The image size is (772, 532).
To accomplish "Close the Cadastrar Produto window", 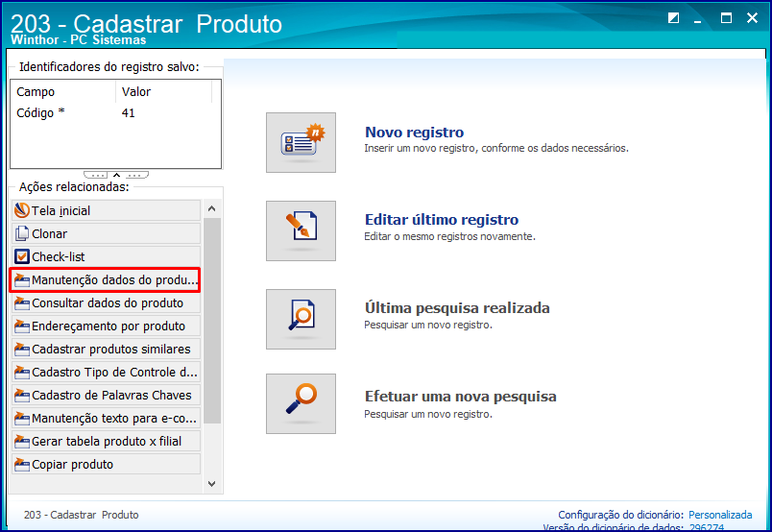I will point(752,18).
